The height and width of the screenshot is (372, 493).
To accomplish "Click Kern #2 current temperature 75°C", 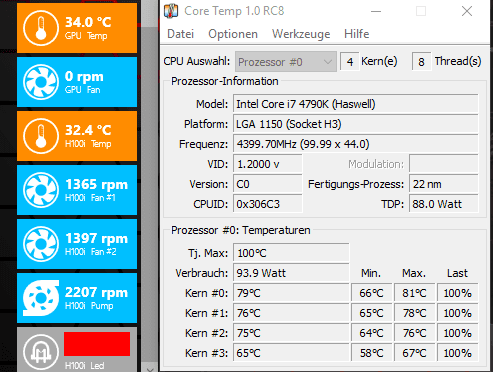I will (291, 333).
